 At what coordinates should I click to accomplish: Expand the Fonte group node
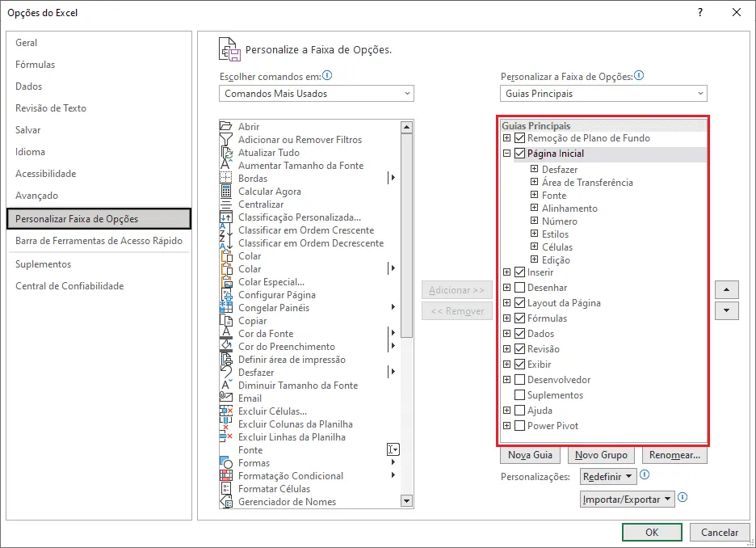click(534, 195)
